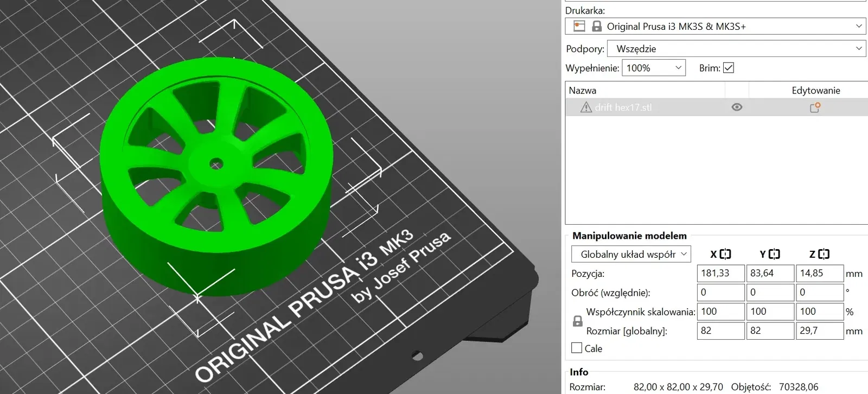Click the Edytowanie column header

click(x=816, y=90)
